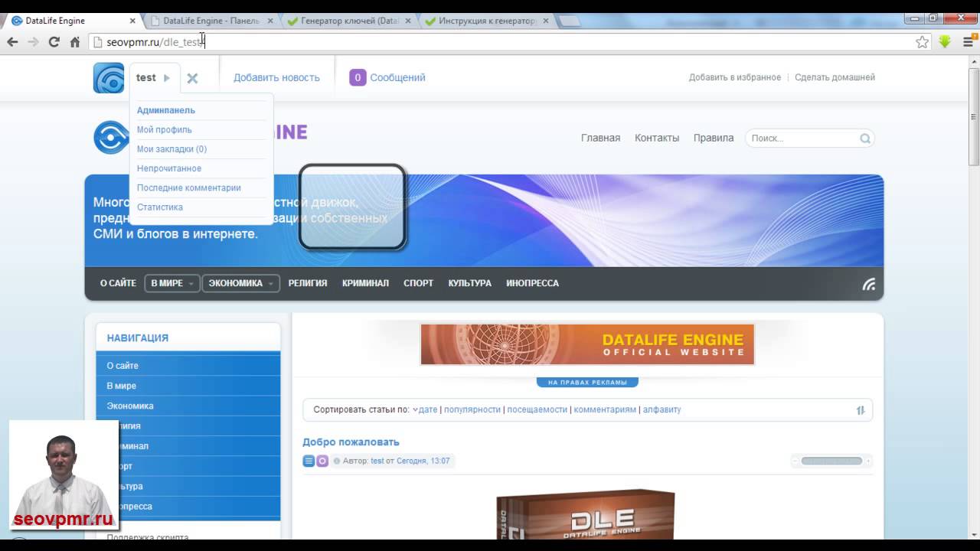Viewport: 980px width, 551px height.
Task: Open Мой профиль from user menu
Action: 165,130
